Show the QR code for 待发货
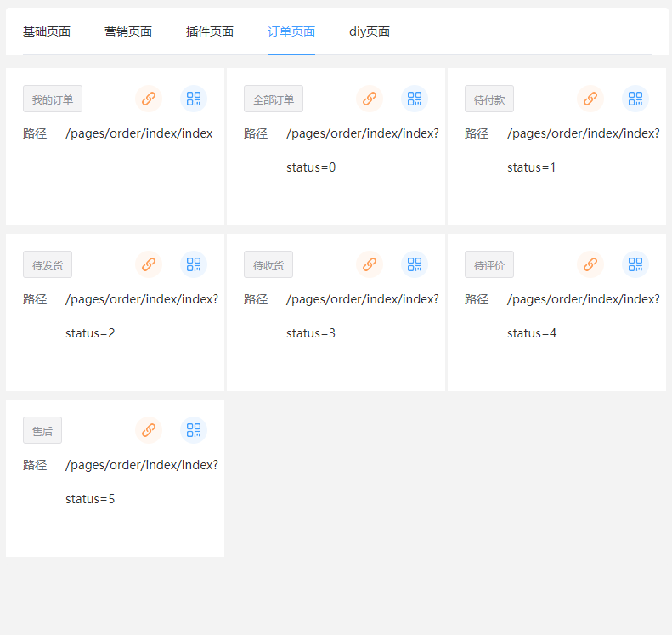672x635 pixels. (x=194, y=264)
